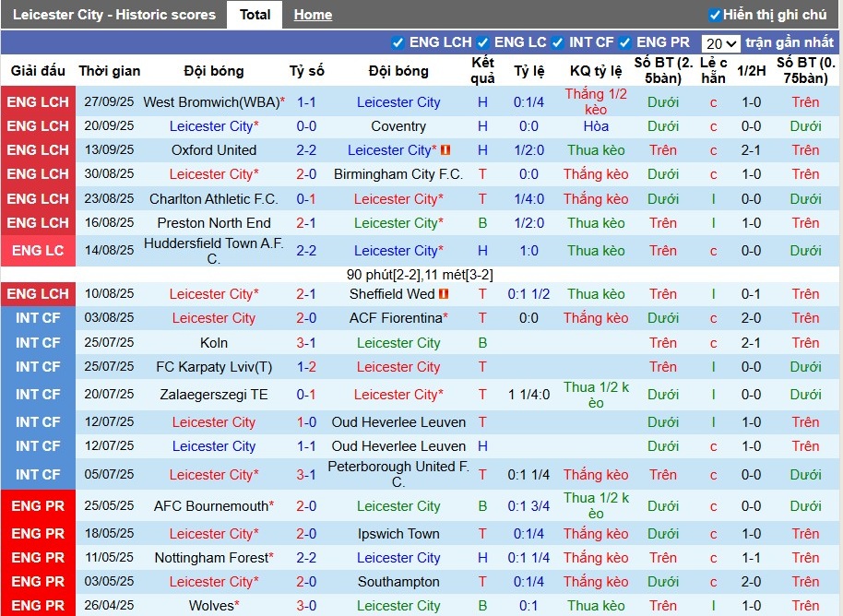Uncheck the ENG LC filter checkbox
843x616 pixels.
[x=482, y=41]
